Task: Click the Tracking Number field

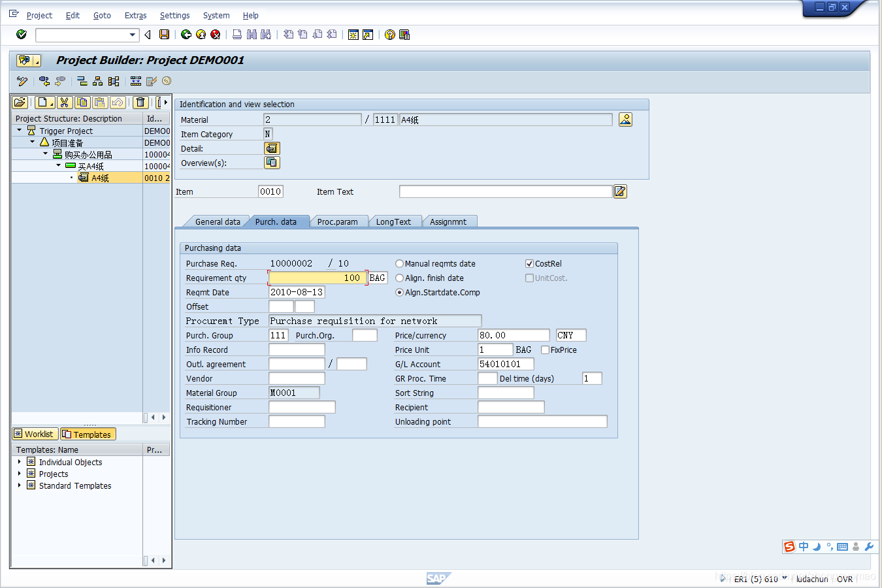Action: pyautogui.click(x=297, y=421)
